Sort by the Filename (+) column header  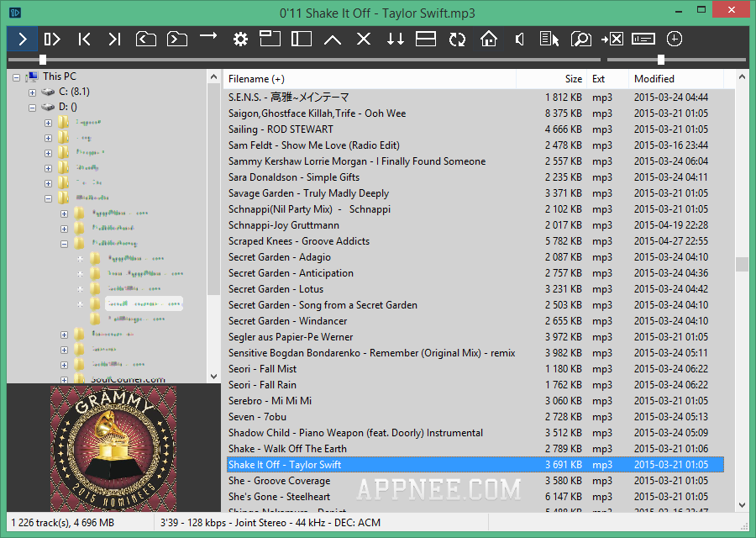point(370,79)
